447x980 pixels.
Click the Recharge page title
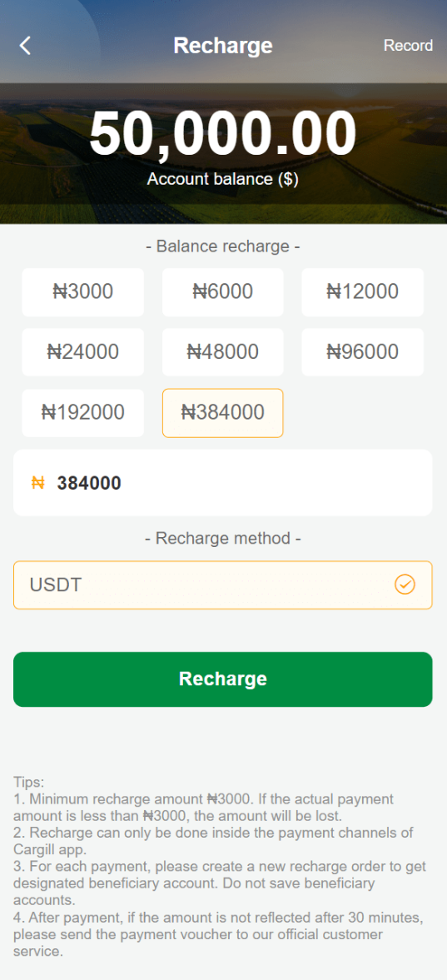(x=222, y=46)
